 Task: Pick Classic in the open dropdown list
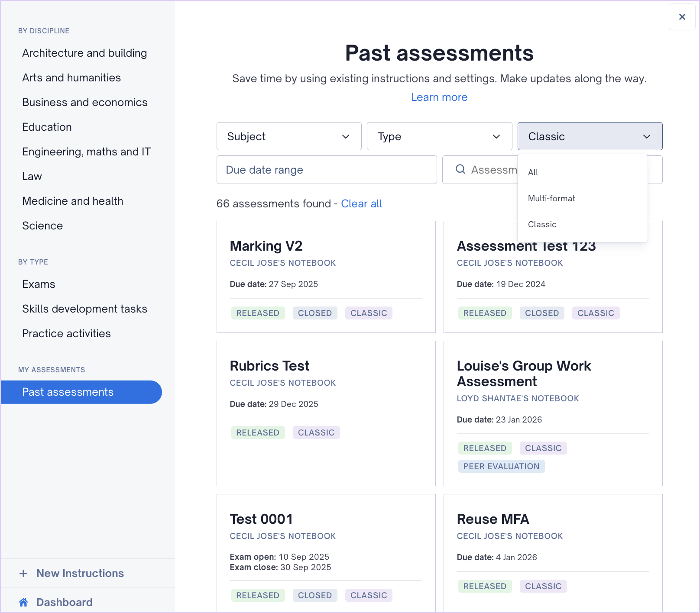(542, 224)
